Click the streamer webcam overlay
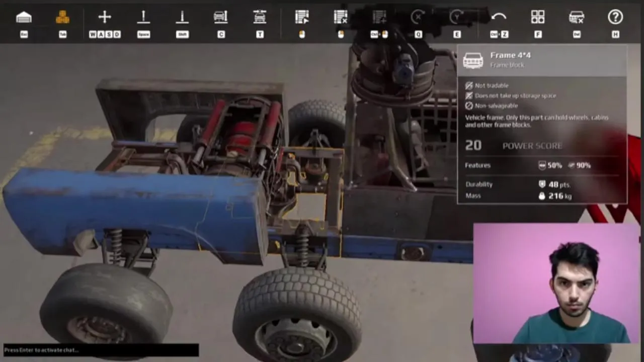This screenshot has height=362, width=644. pyautogui.click(x=556, y=283)
